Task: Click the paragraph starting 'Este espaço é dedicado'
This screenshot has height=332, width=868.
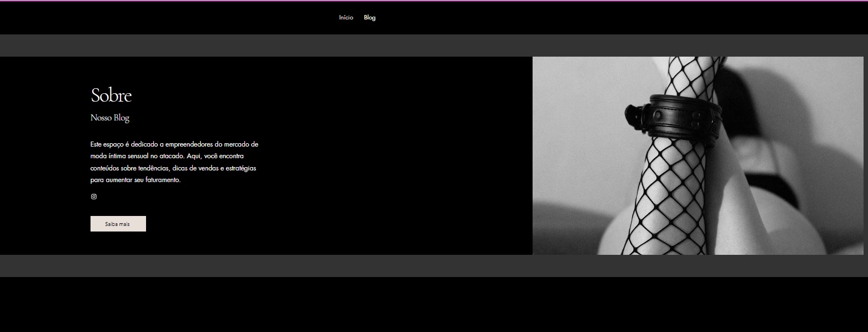Action: 174,162
